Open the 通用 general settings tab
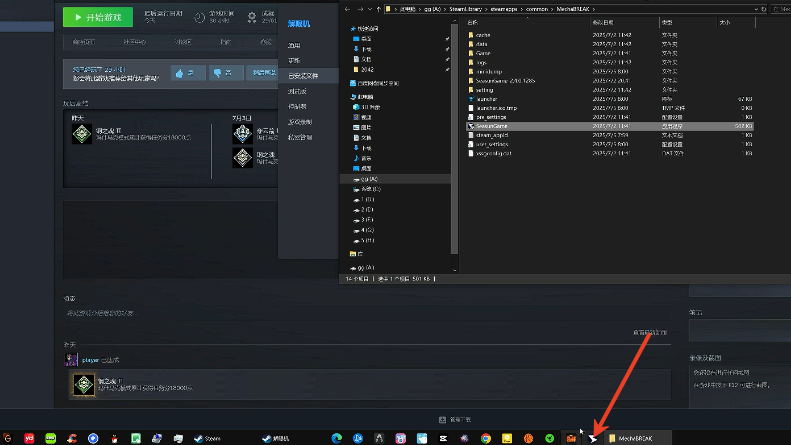Image resolution: width=791 pixels, height=445 pixels. click(294, 46)
